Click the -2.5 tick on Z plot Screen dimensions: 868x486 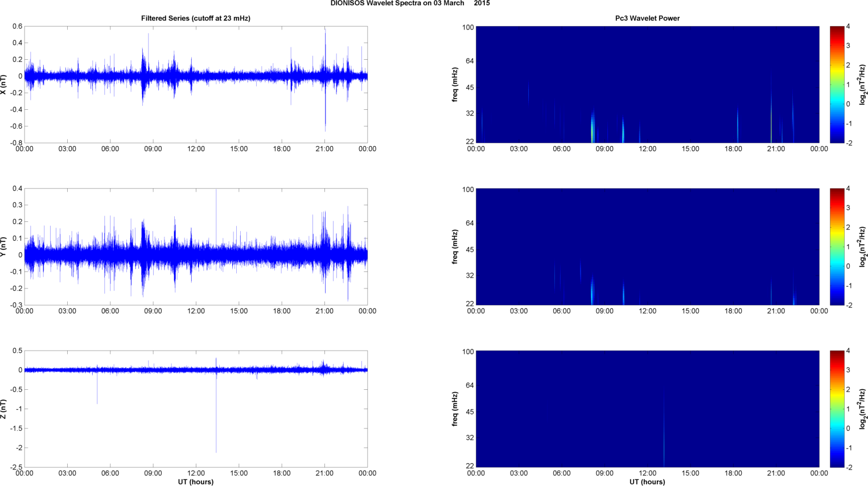click(15, 467)
